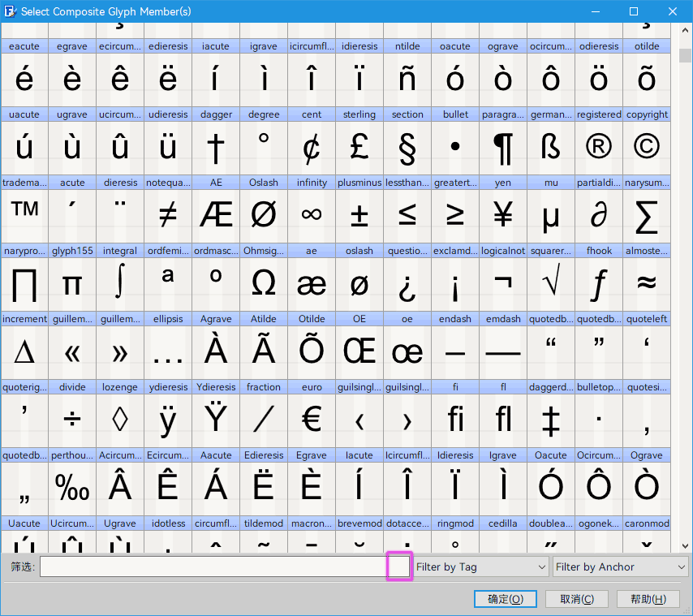Cancel the dialog with 取消(C)

click(x=577, y=599)
